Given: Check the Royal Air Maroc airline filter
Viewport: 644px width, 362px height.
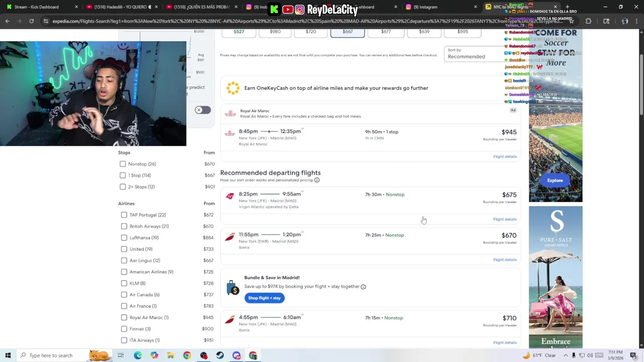Looking at the screenshot, I should (124, 317).
